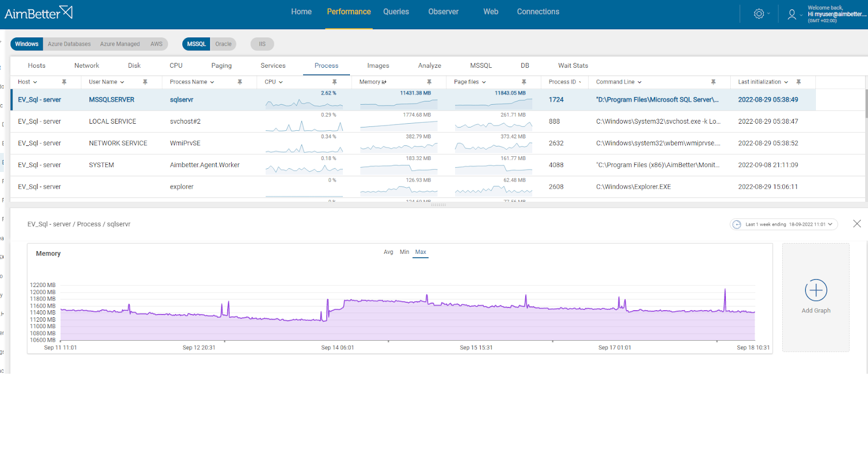The height and width of the screenshot is (460, 868).
Task: Open the Last 1 week time range dropdown
Action: (x=784, y=225)
